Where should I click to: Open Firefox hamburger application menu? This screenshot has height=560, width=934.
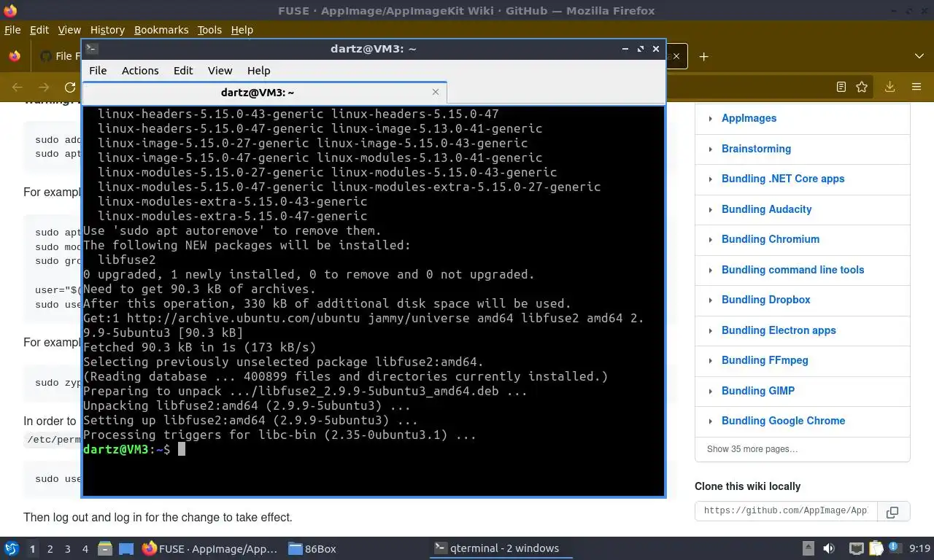[x=916, y=87]
